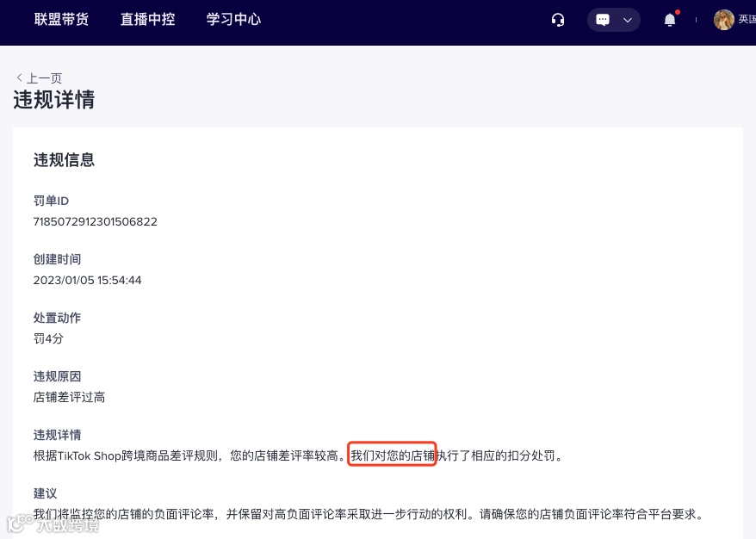Click the suggestion sentence starting 我们将监控您的店铺

click(x=369, y=514)
